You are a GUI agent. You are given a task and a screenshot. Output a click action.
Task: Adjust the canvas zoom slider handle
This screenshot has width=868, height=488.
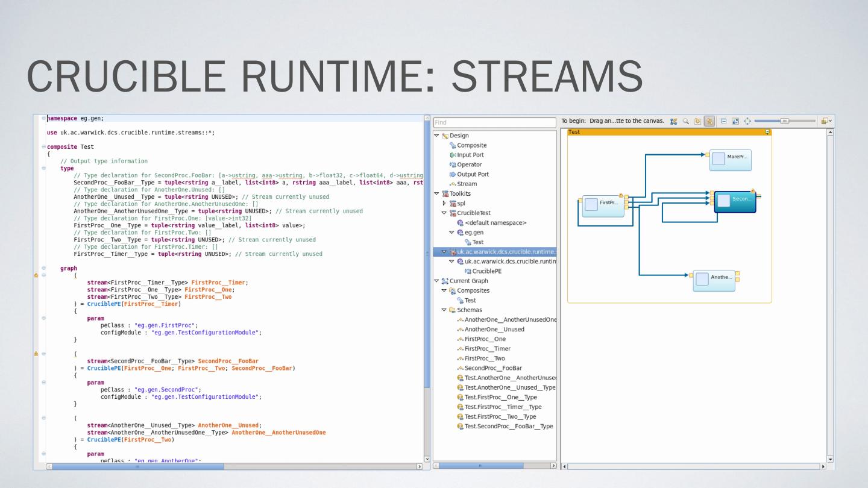tap(784, 121)
